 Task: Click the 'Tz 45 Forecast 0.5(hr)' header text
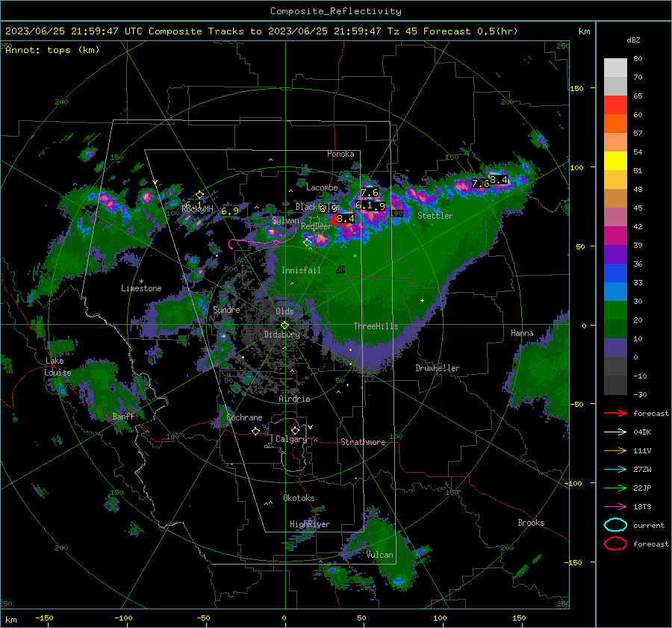tap(452, 31)
